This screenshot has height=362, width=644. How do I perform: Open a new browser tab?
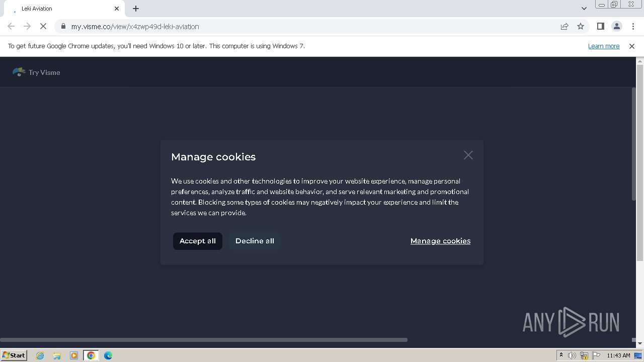[x=136, y=9]
